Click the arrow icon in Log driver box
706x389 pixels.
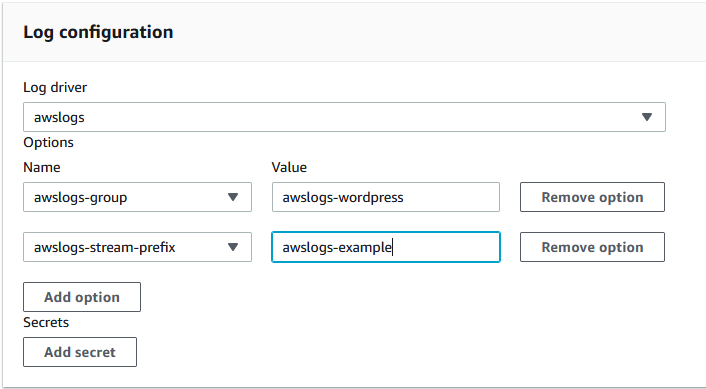point(647,117)
